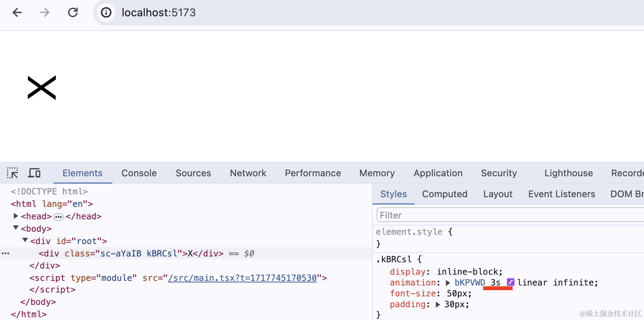
Task: Switch to the Elements tab
Action: (83, 173)
